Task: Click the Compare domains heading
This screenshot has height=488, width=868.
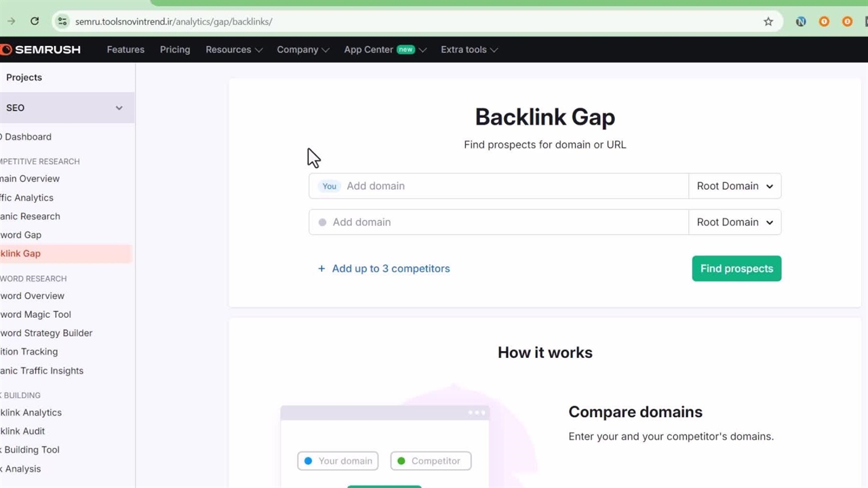Action: (635, 412)
